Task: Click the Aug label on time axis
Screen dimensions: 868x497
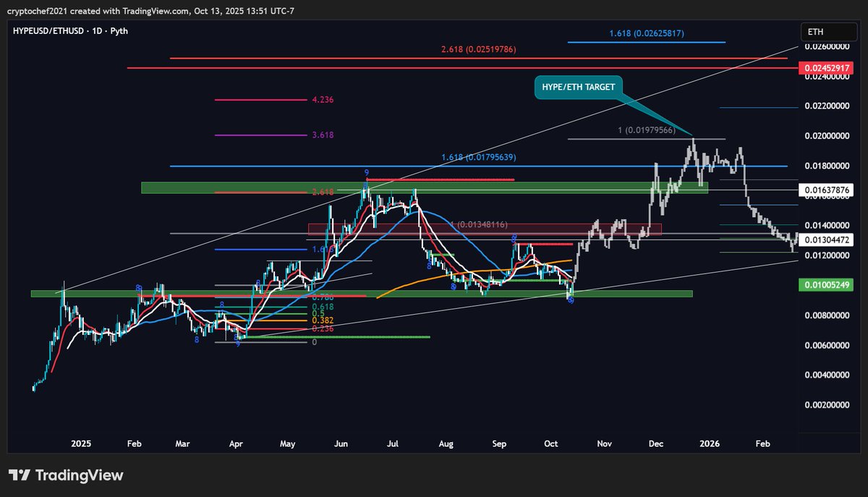Action: (446, 443)
